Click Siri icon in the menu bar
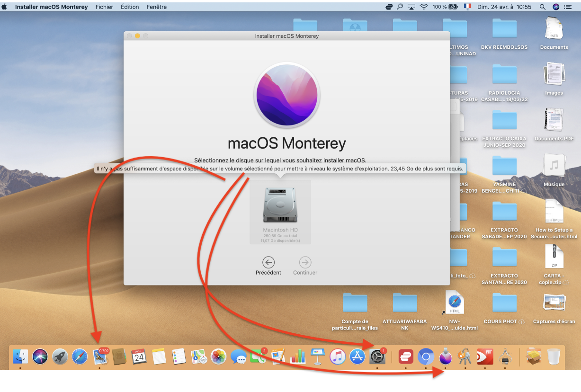 556,7
